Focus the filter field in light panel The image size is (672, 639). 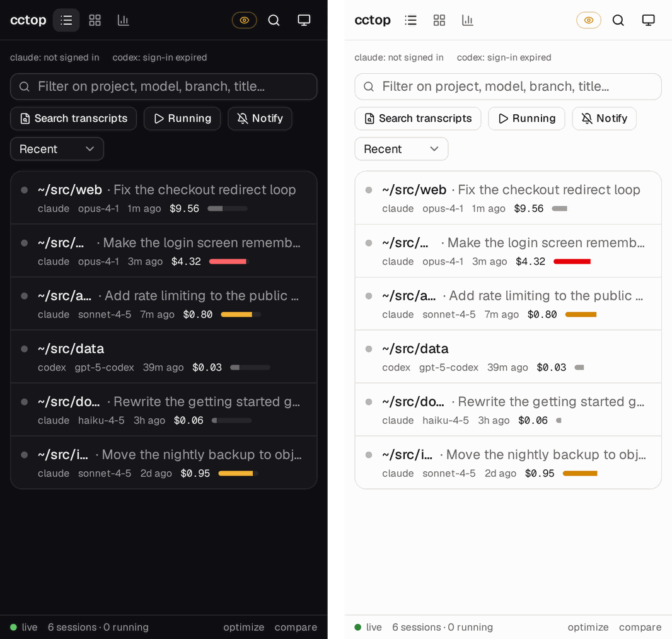tap(508, 86)
